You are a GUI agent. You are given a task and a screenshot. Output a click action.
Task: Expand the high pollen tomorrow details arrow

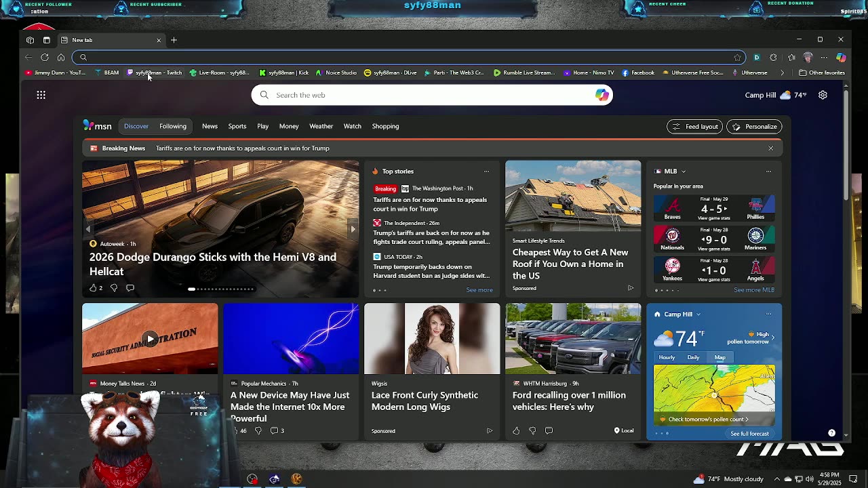click(772, 338)
